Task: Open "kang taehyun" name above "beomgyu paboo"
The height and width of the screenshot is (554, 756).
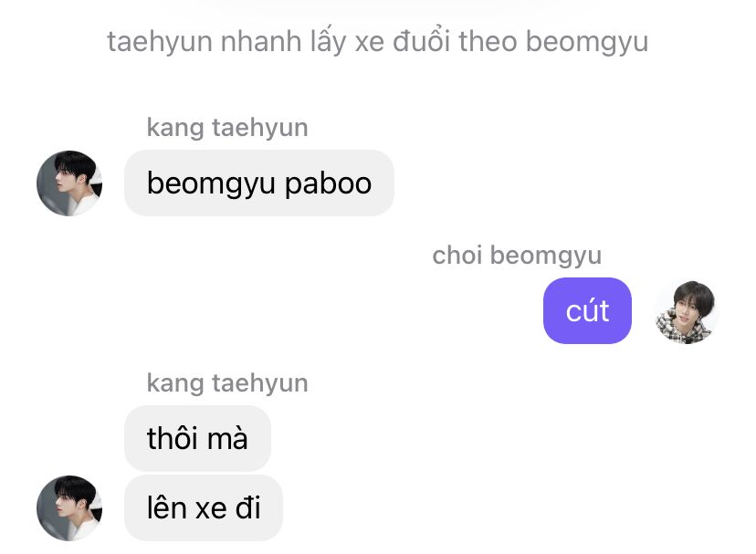Action: [227, 129]
